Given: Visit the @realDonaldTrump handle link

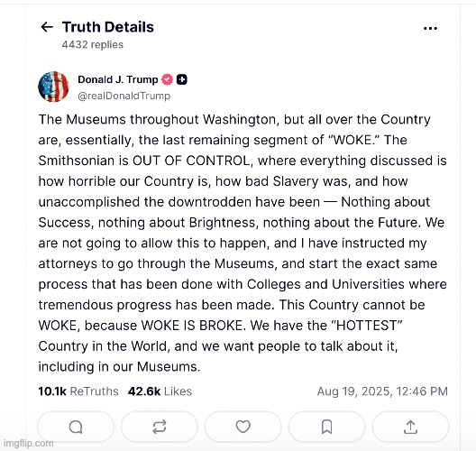Looking at the screenshot, I should coord(124,96).
